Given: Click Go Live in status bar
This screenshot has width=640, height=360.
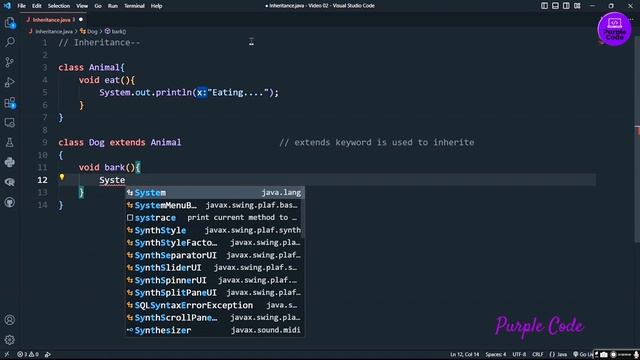Looking at the screenshot, I should pyautogui.click(x=583, y=354).
